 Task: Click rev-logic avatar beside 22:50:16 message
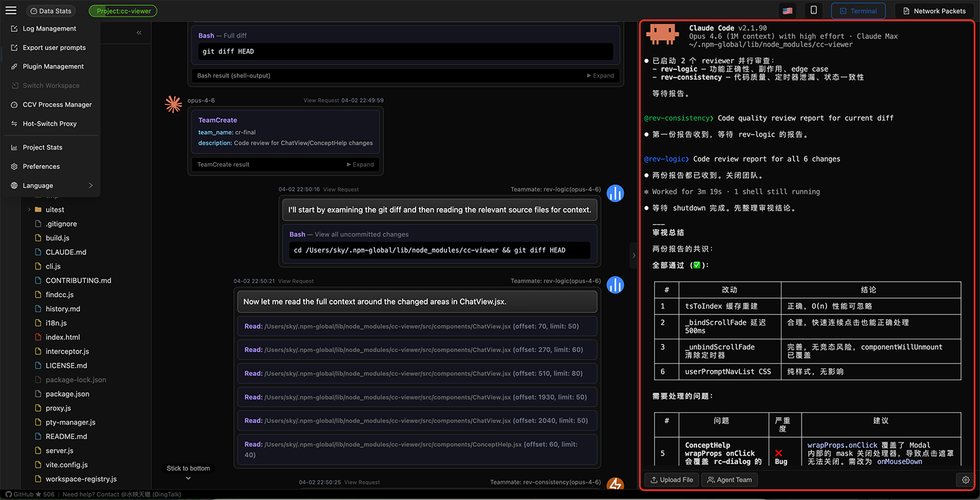(x=615, y=193)
